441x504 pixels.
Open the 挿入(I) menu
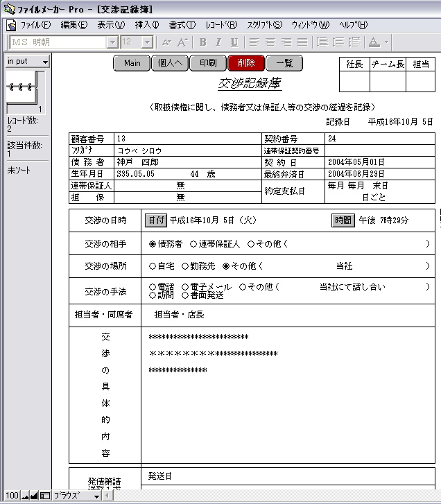[x=147, y=25]
